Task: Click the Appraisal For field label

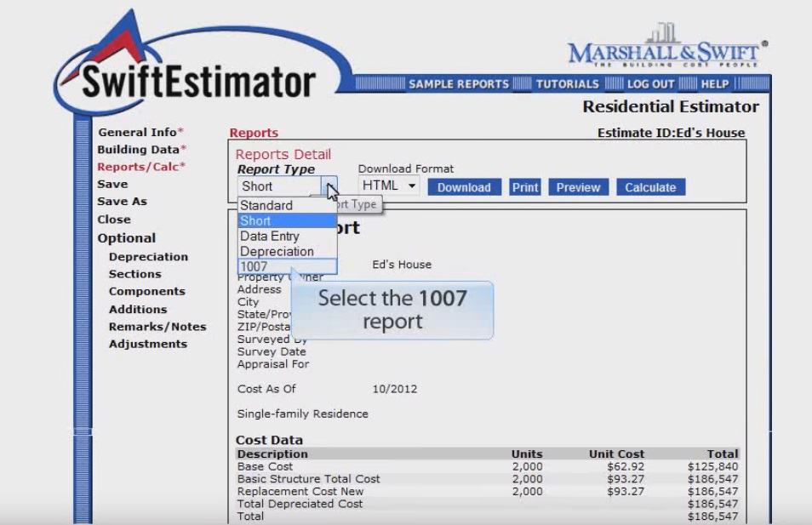Action: (x=273, y=364)
